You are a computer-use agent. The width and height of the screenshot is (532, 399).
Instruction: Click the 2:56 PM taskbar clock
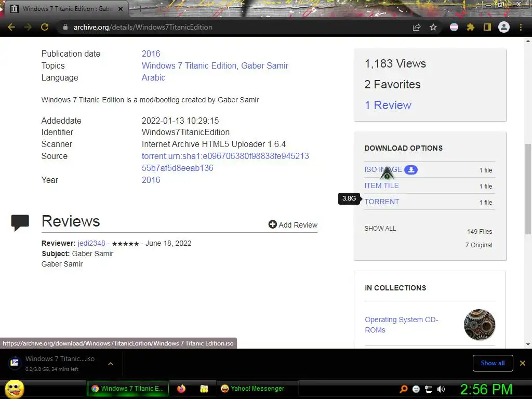click(x=486, y=389)
